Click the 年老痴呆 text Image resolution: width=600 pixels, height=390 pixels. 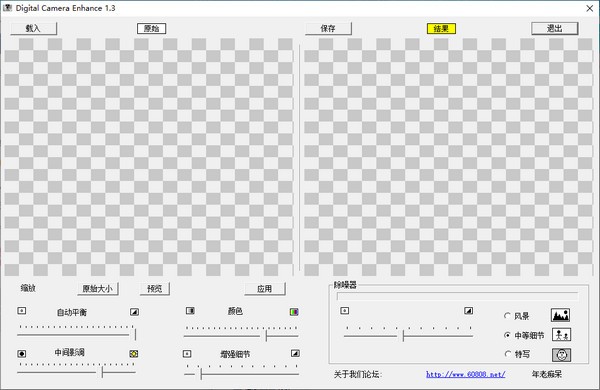click(x=547, y=374)
